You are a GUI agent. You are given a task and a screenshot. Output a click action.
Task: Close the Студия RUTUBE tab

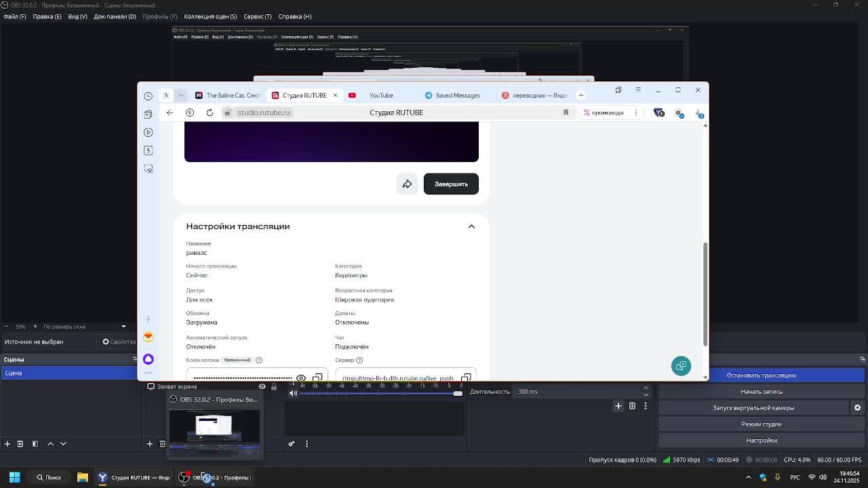(335, 95)
